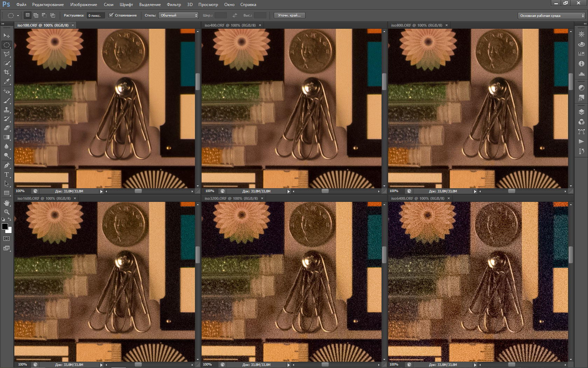The image size is (588, 368).
Task: Open the Channels panel
Action: click(x=581, y=122)
